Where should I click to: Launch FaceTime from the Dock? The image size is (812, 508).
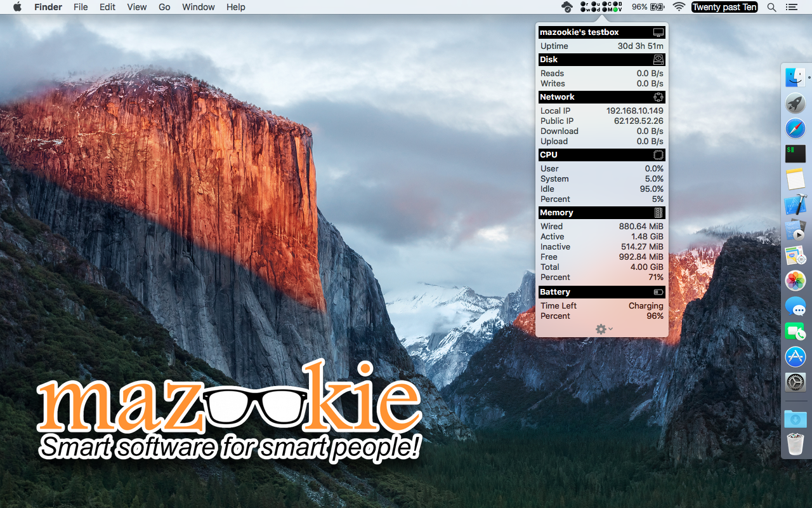pos(795,331)
